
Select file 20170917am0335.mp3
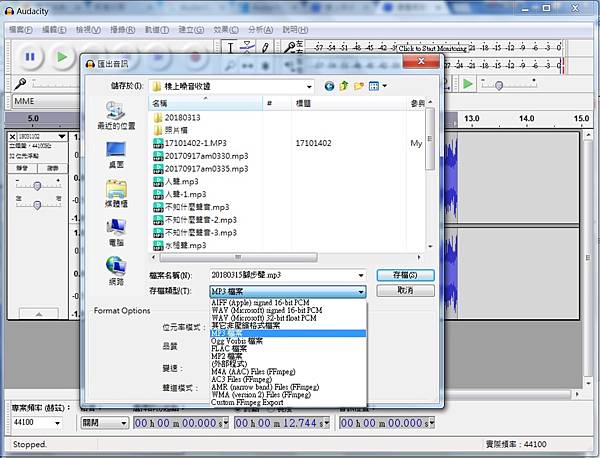pyautogui.click(x=201, y=169)
